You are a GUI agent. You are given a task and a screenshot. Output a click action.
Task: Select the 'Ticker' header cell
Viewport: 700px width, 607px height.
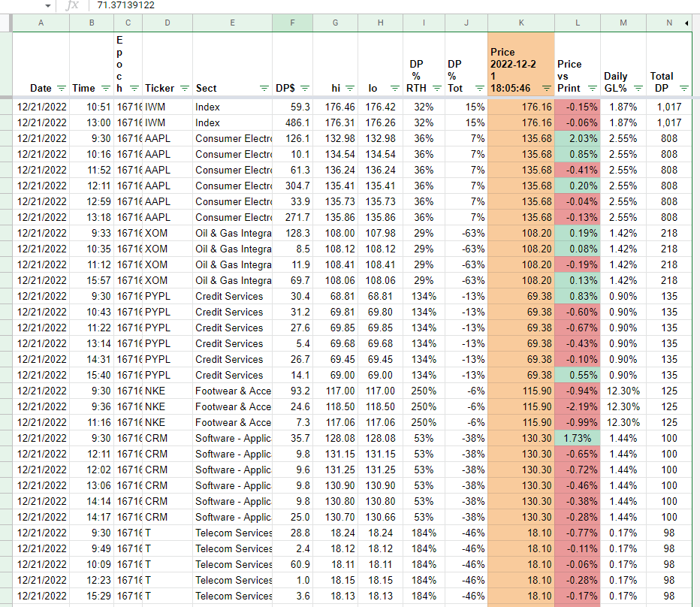point(167,64)
